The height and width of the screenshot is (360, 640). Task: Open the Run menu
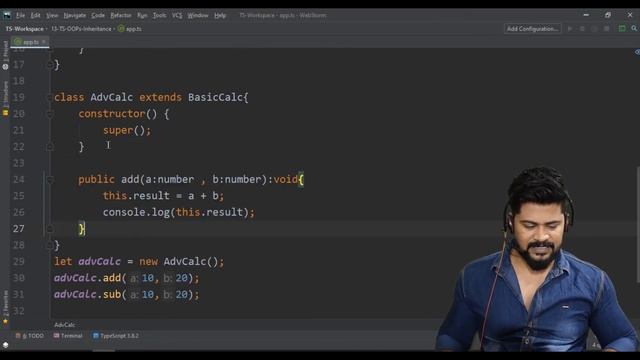coord(142,16)
